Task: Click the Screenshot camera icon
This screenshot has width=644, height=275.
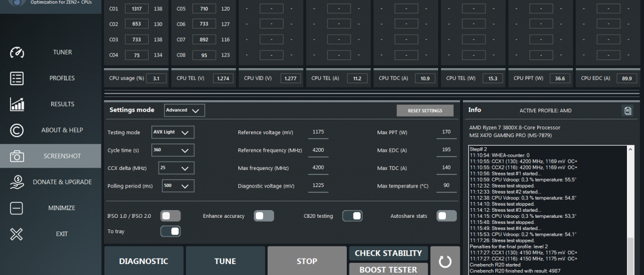Action: (x=17, y=156)
